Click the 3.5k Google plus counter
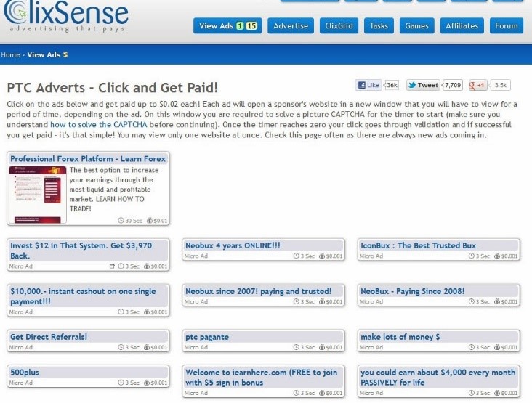The width and height of the screenshot is (532, 403). click(x=500, y=85)
